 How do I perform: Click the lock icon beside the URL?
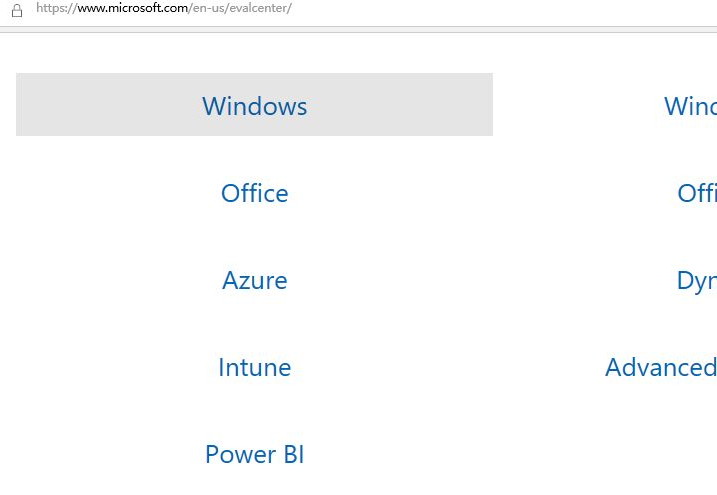point(16,9)
